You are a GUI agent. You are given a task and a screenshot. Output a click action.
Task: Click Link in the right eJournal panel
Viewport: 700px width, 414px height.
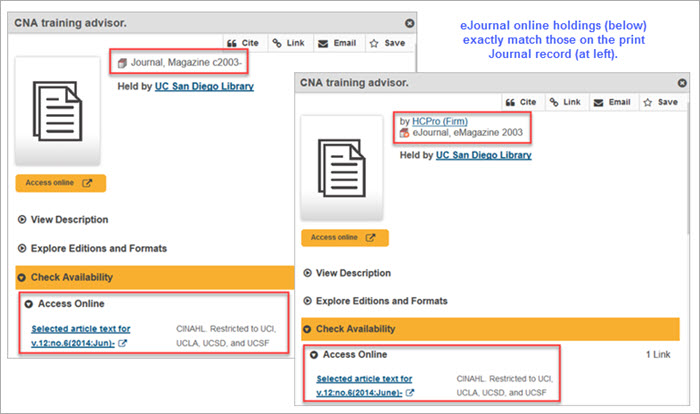pyautogui.click(x=565, y=102)
